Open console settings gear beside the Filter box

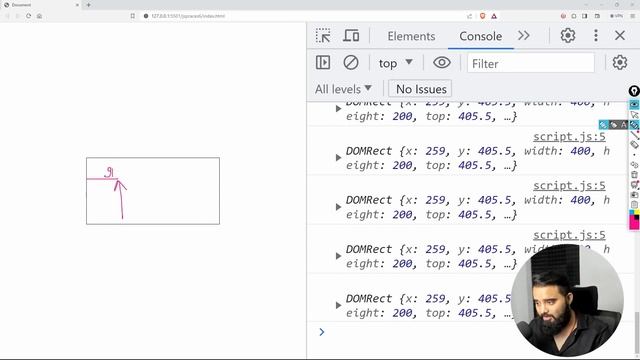[x=620, y=62]
